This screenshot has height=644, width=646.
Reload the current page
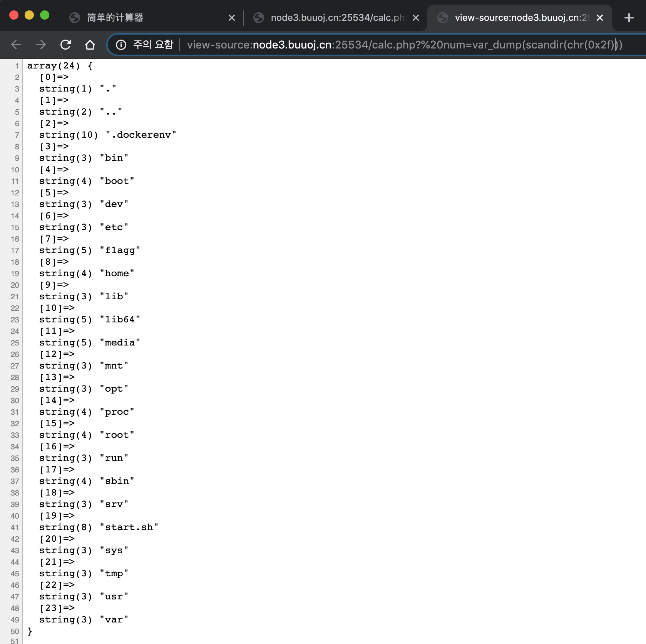(x=65, y=45)
